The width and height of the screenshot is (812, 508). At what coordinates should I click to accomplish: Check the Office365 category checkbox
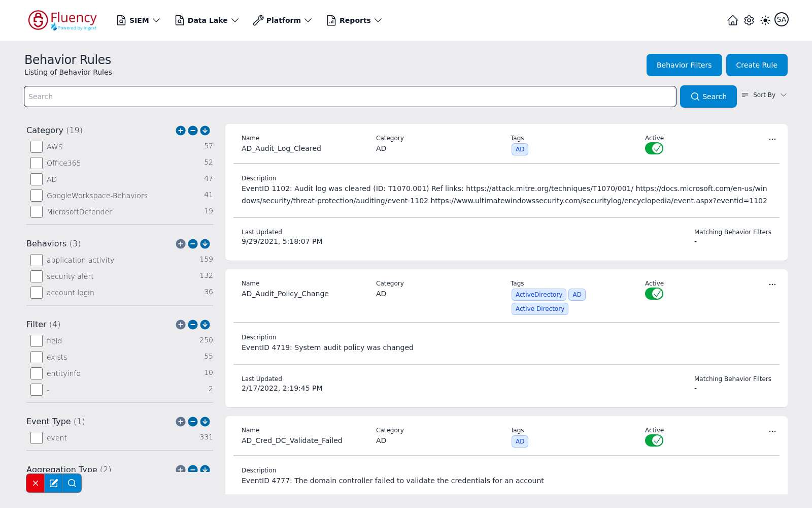click(37, 163)
